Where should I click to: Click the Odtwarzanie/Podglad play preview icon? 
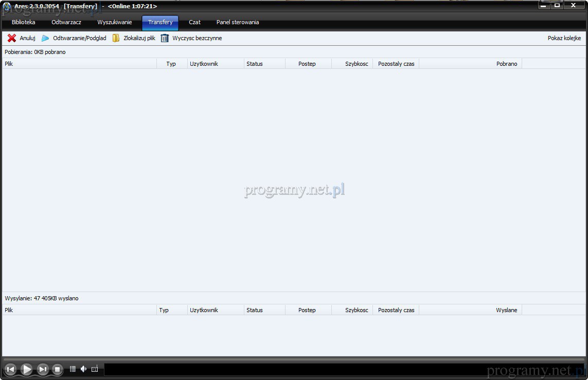[x=45, y=38]
